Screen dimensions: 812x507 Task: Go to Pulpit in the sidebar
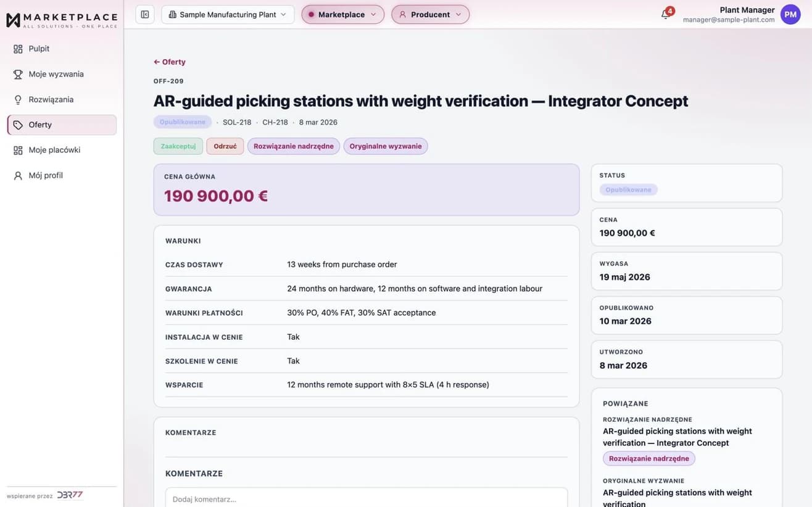62,49
